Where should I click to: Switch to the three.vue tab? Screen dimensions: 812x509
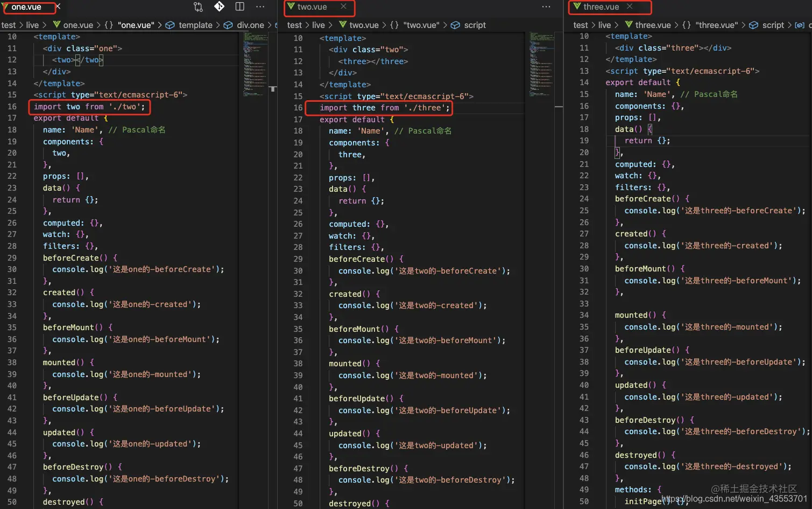(601, 7)
